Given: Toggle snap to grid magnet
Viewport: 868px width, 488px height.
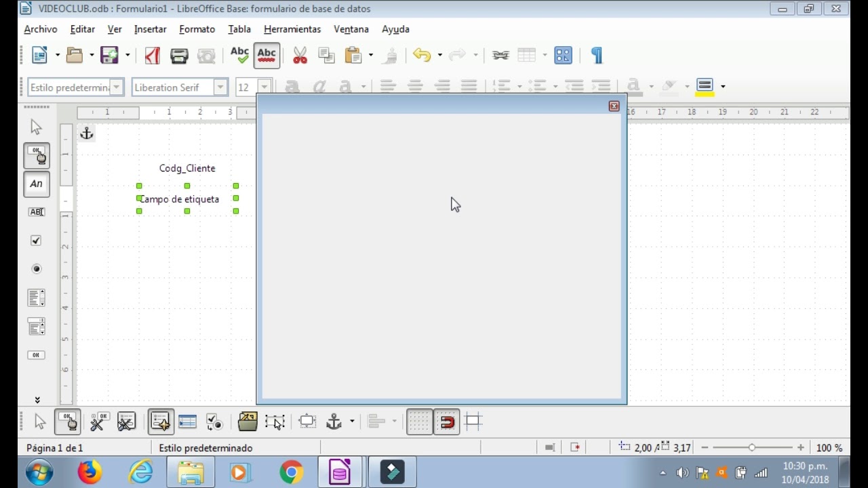Looking at the screenshot, I should point(446,422).
